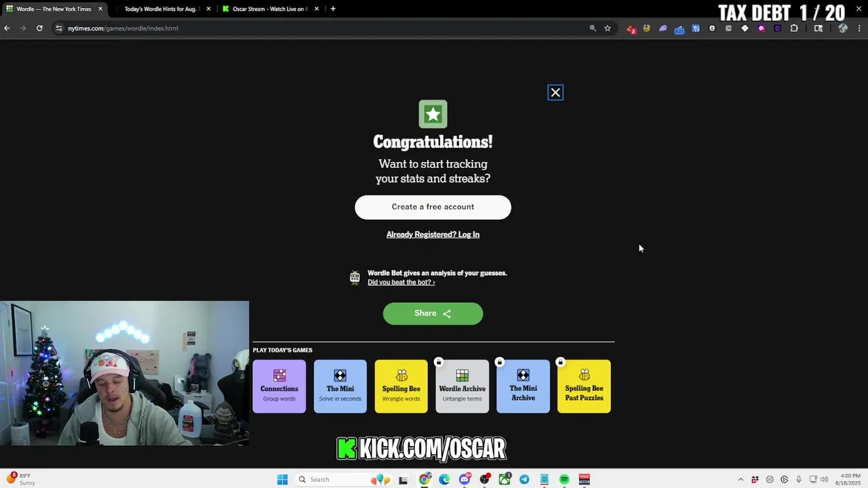868x488 pixels.
Task: Click the microphone tray icon
Action: pyautogui.click(x=799, y=480)
